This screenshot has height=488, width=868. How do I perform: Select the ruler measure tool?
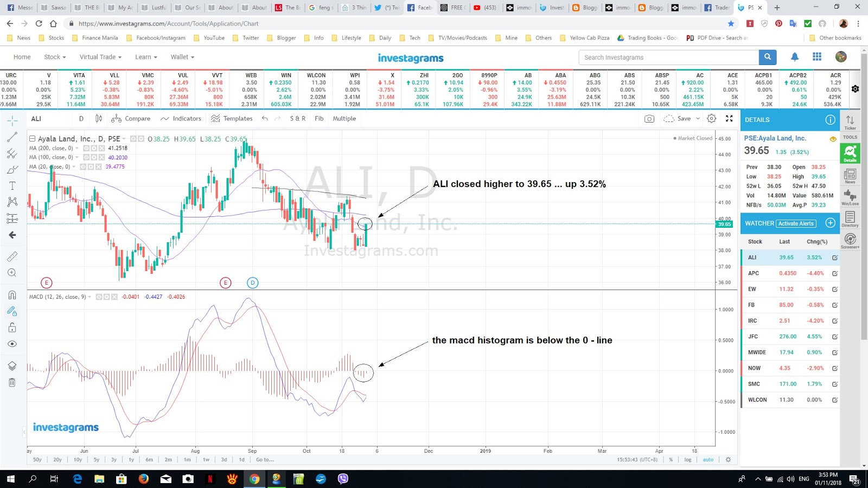pyautogui.click(x=12, y=256)
